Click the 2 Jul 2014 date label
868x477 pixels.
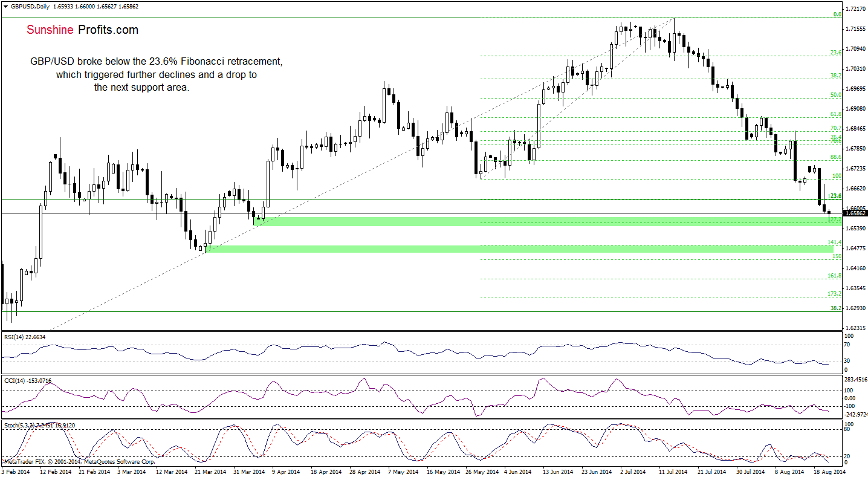(634, 471)
